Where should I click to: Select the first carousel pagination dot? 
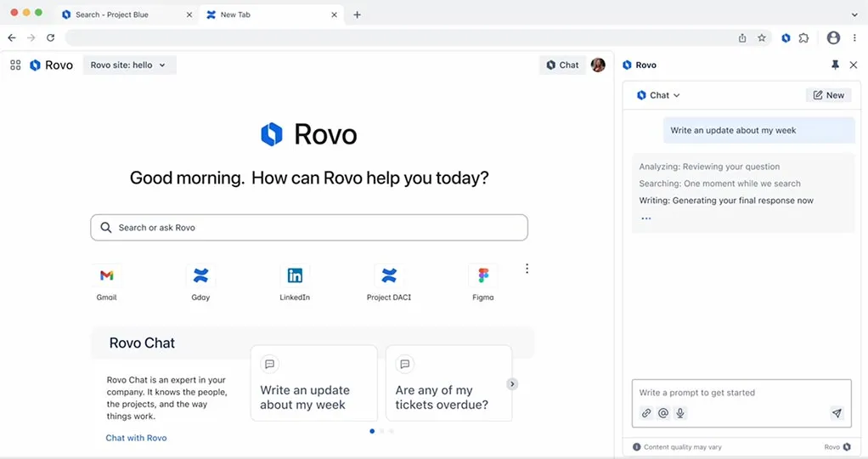[x=372, y=431]
